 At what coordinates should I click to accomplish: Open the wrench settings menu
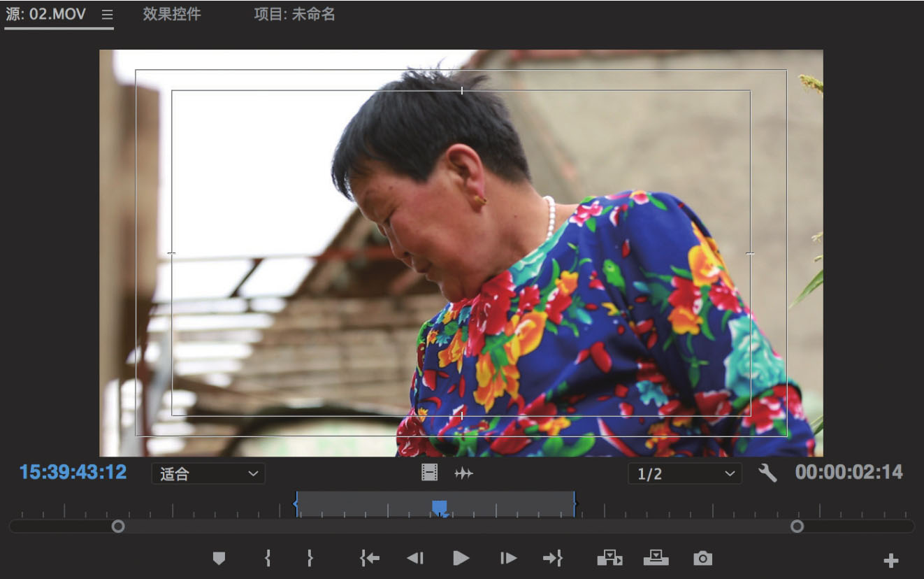coord(767,473)
